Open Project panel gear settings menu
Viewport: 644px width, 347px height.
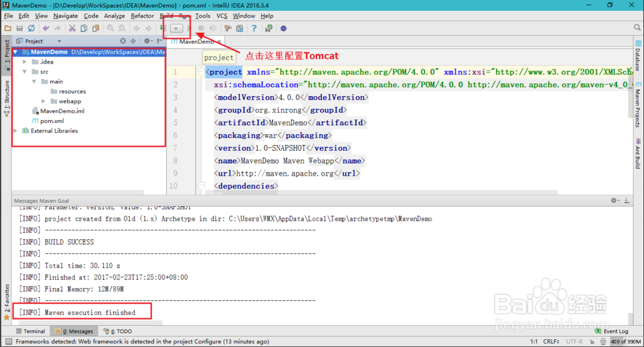(x=148, y=41)
